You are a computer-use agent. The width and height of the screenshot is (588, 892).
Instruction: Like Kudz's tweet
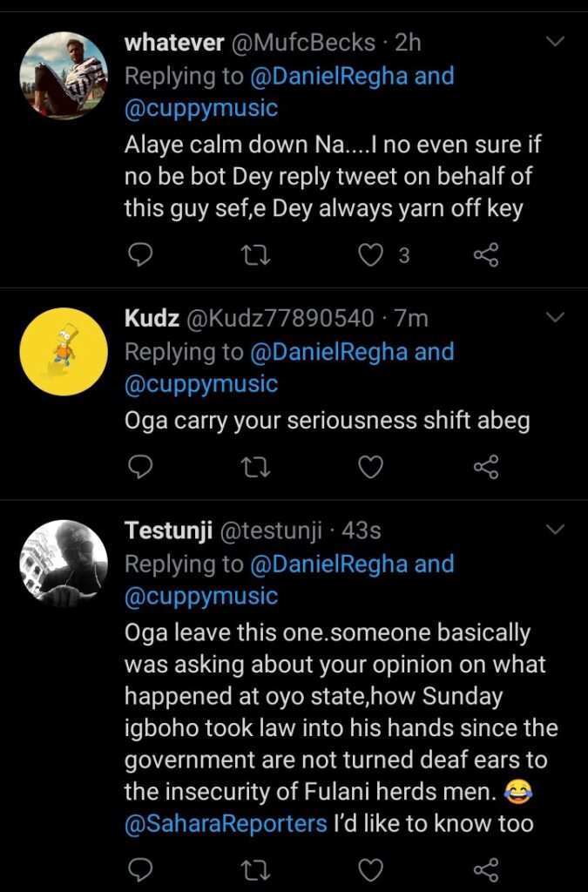[371, 468]
